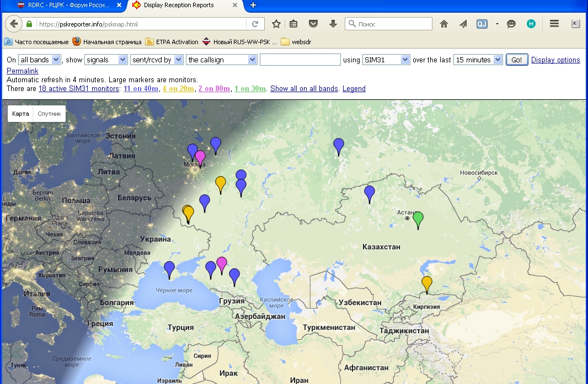Filter by the '11 on 40m' link
The height and width of the screenshot is (384, 588).
141,89
